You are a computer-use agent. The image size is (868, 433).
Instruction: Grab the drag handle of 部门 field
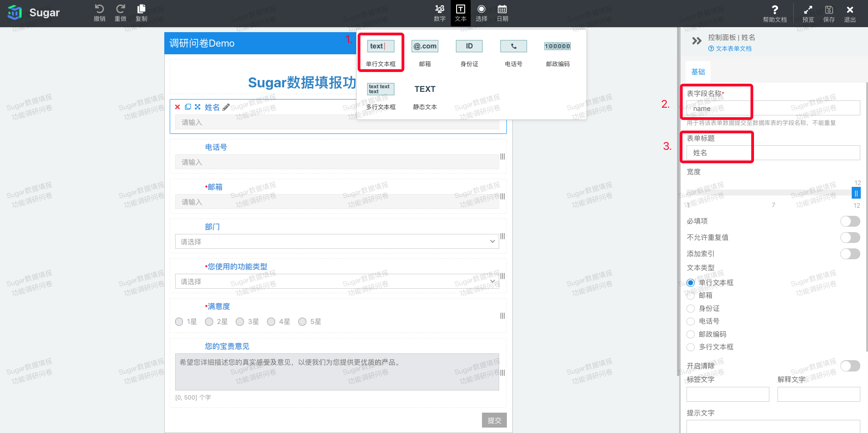point(502,236)
